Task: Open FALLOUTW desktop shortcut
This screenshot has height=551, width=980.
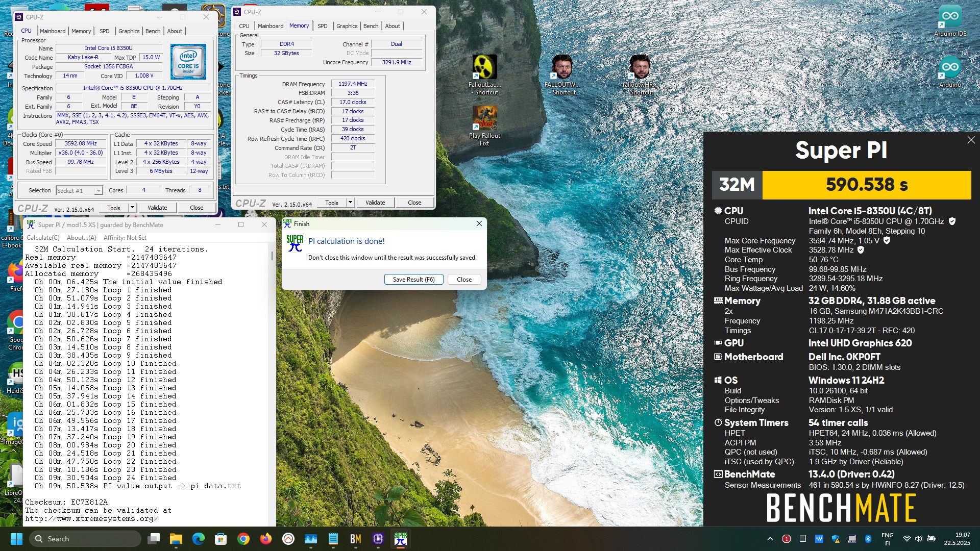Action: (561, 74)
